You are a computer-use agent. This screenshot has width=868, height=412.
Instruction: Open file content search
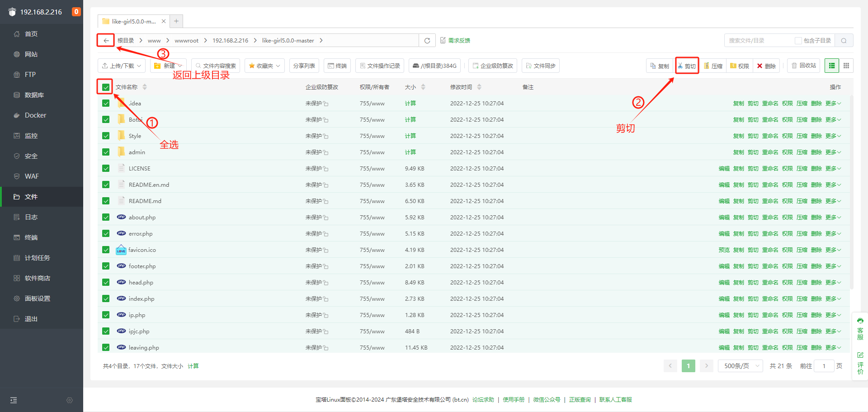pos(215,66)
